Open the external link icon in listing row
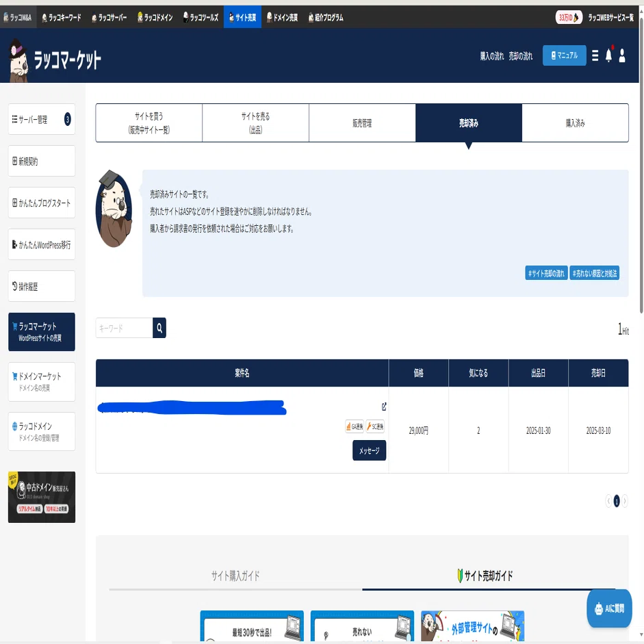Screen dimensions: 644x644 point(384,407)
